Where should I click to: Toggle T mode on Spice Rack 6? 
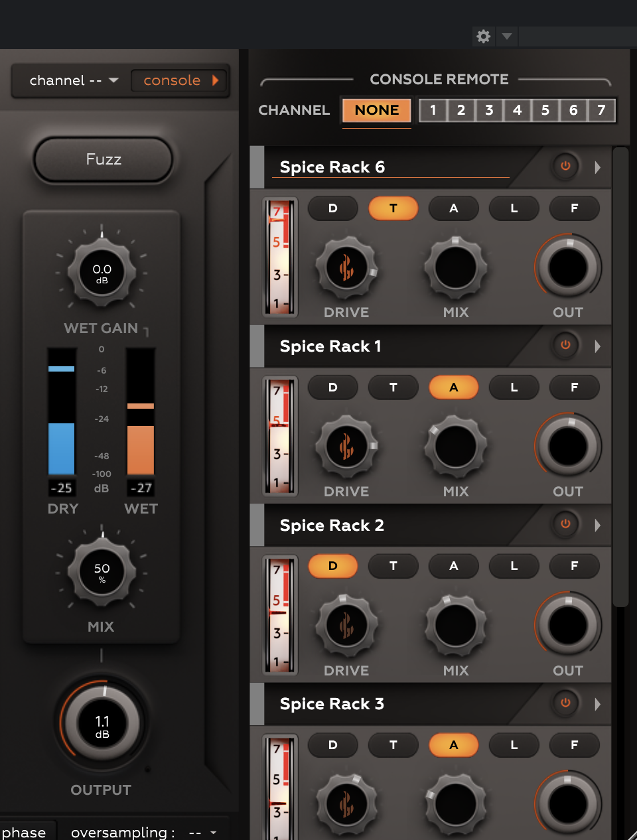click(x=393, y=208)
